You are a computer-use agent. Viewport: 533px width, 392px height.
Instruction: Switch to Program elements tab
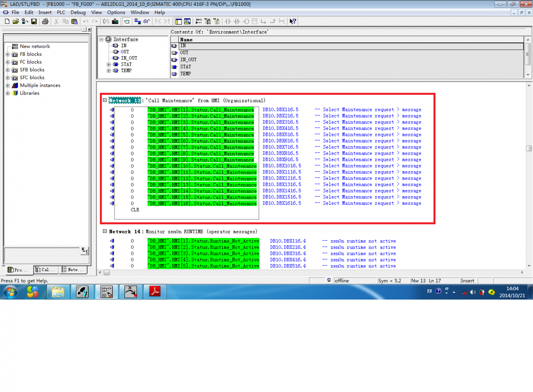[x=19, y=270]
